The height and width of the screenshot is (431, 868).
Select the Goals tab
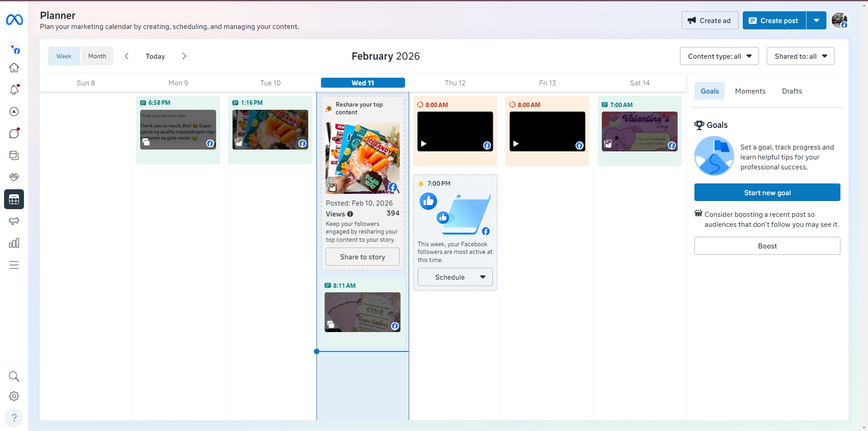710,91
